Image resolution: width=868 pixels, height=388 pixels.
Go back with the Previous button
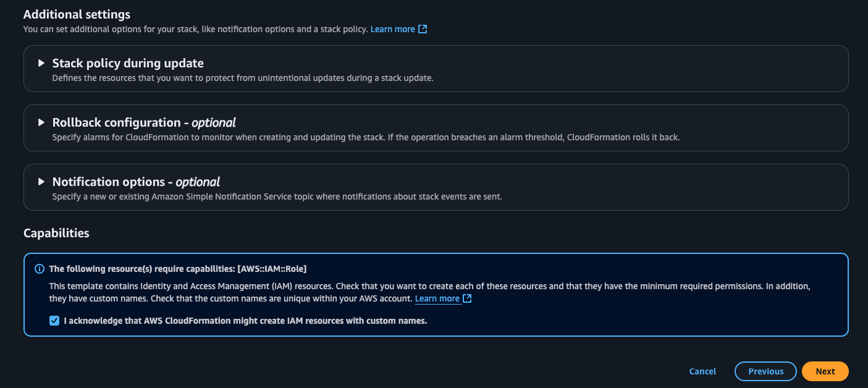tap(765, 371)
